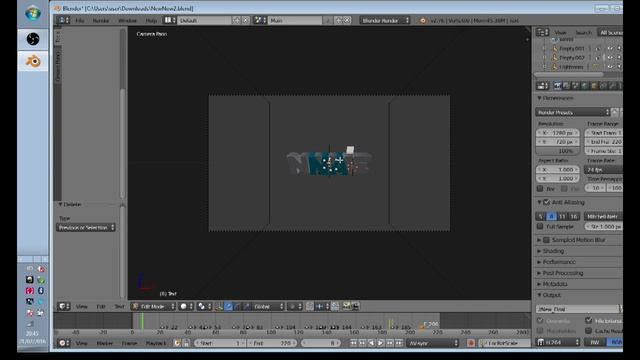Image resolution: width=640 pixels, height=360 pixels.
Task: Click the Blender logo icon in info header
Action: (x=422, y=20)
